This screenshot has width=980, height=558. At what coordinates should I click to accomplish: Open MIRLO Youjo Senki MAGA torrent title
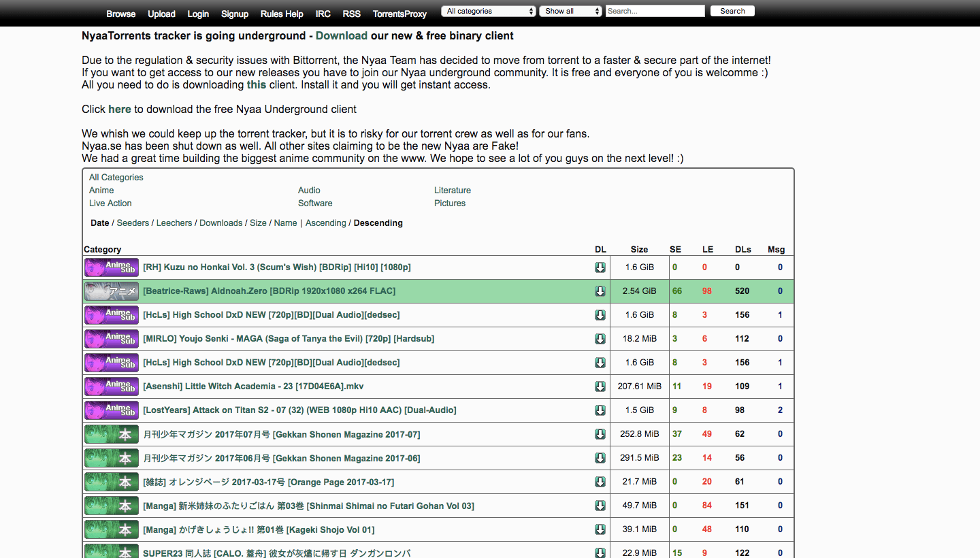[x=289, y=339]
